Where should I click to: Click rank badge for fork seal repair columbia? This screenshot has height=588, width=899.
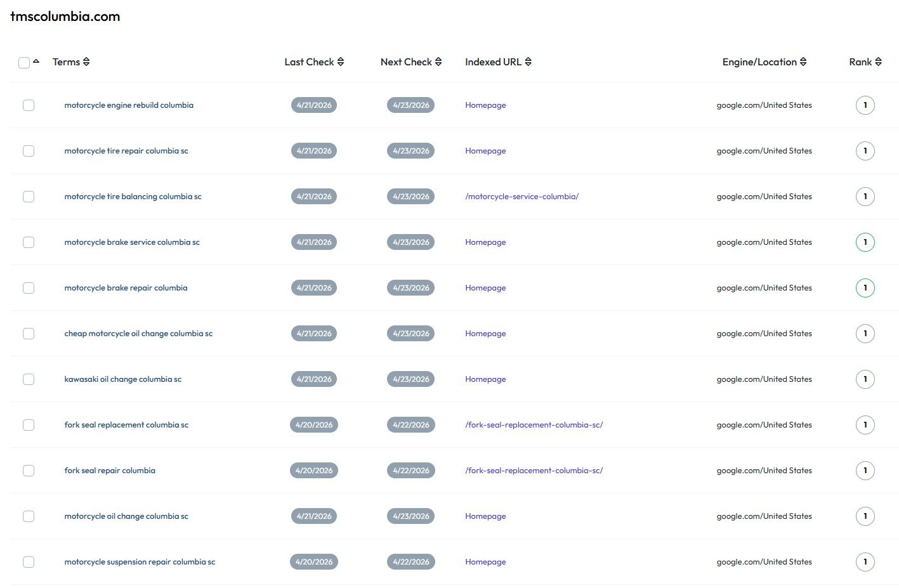tap(865, 471)
